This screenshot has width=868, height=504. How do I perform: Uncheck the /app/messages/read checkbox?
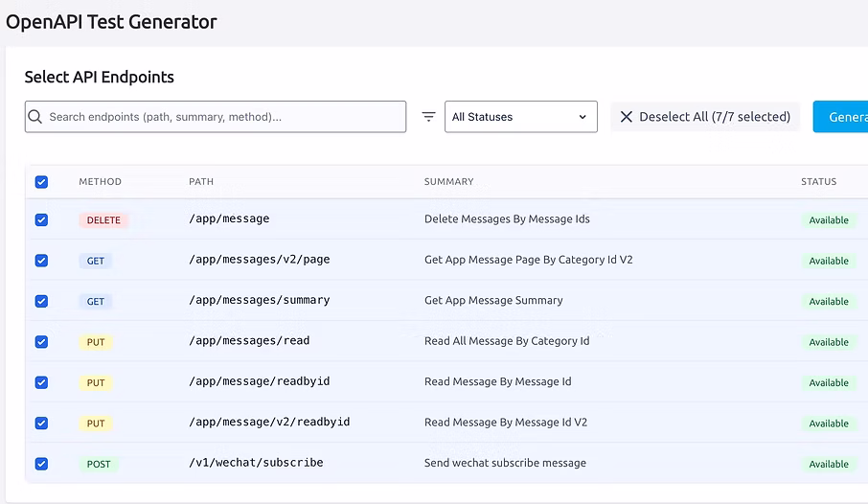coord(41,342)
